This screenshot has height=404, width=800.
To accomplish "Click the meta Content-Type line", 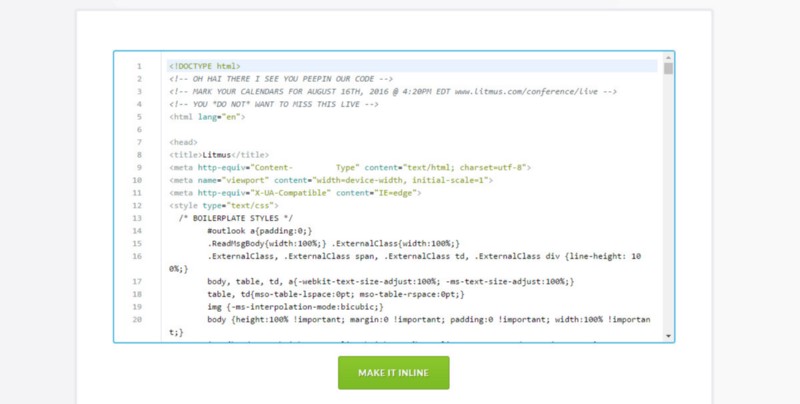I will point(349,168).
